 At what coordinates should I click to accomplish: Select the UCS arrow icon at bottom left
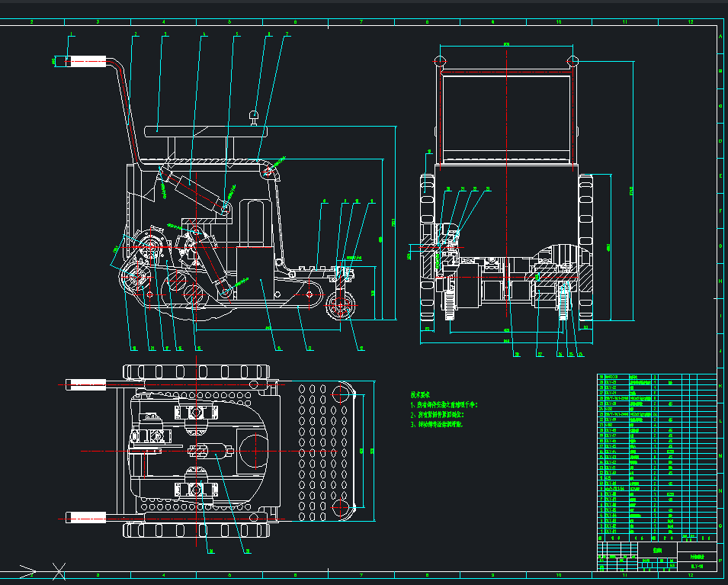[28, 571]
